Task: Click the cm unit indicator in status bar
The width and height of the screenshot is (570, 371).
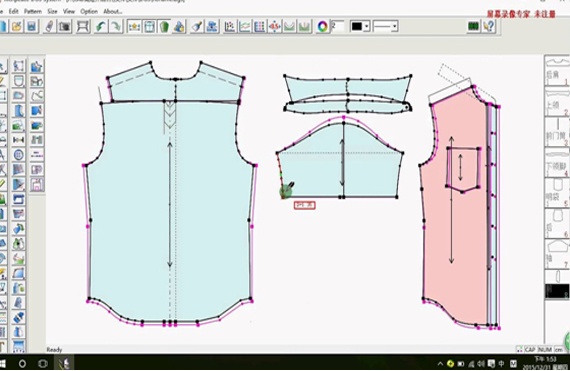Action: [x=559, y=349]
